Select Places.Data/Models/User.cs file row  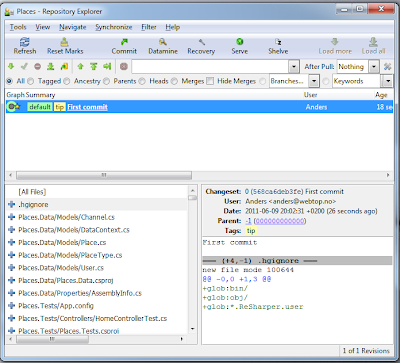97,268
